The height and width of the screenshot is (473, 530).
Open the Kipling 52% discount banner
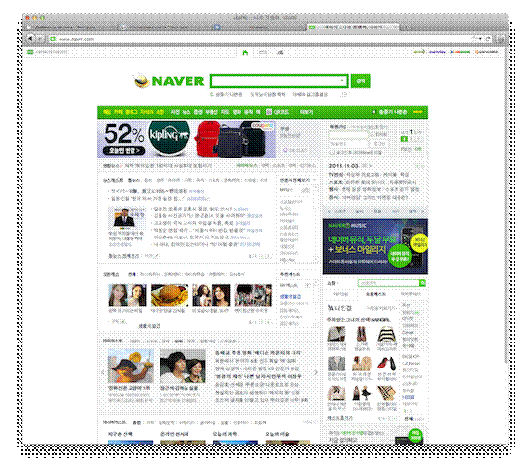[187, 139]
